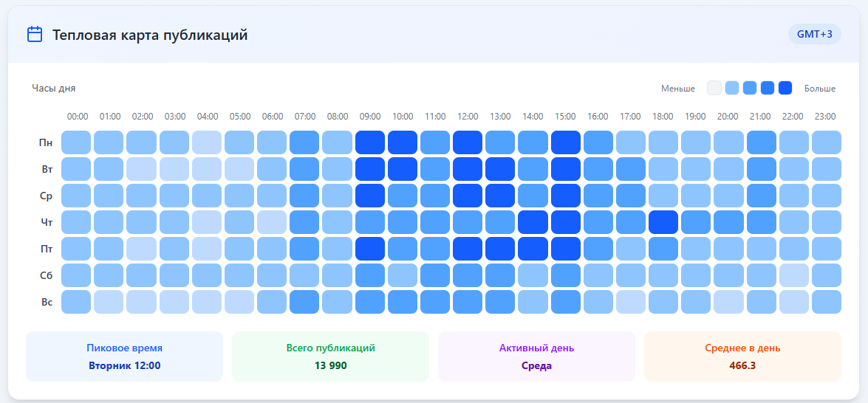Click the 23:00 hour column header
Image resolution: width=868 pixels, height=403 pixels.
pos(825,117)
